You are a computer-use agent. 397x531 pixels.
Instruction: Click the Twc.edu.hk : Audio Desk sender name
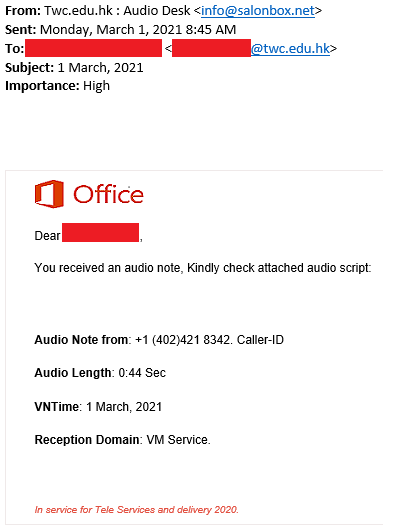coord(118,11)
